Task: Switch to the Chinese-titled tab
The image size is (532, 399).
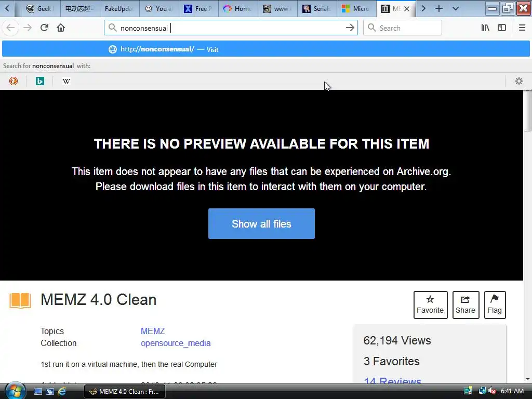Action: 80,9
